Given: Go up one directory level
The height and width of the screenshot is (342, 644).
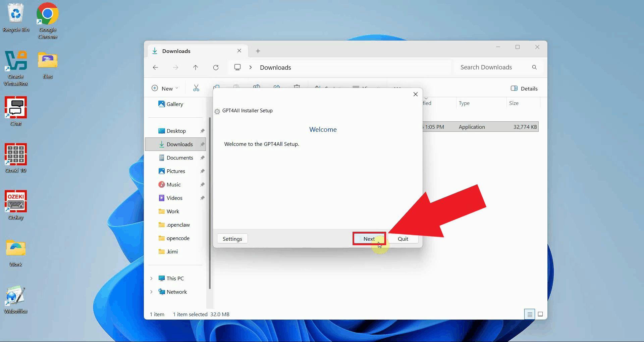Looking at the screenshot, I should click(x=196, y=67).
